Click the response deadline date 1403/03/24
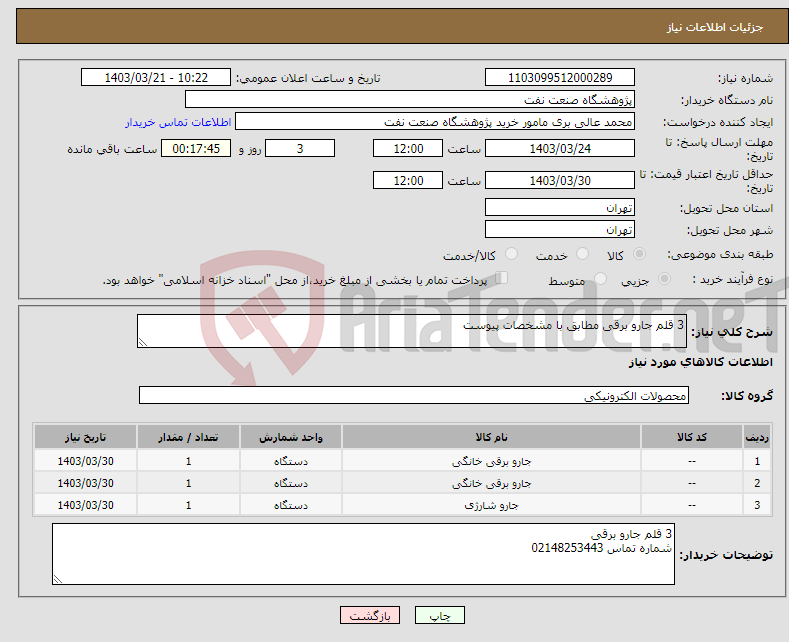This screenshot has width=789, height=642. tap(560, 148)
